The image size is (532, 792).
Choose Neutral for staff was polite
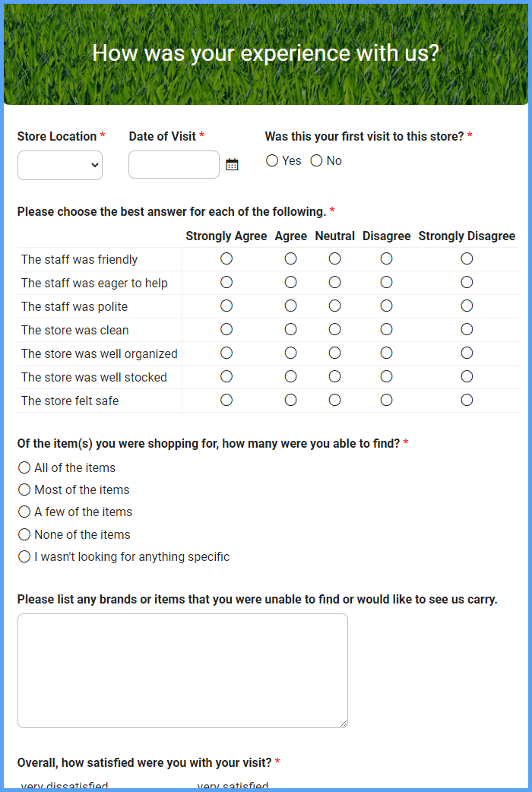[x=335, y=306]
